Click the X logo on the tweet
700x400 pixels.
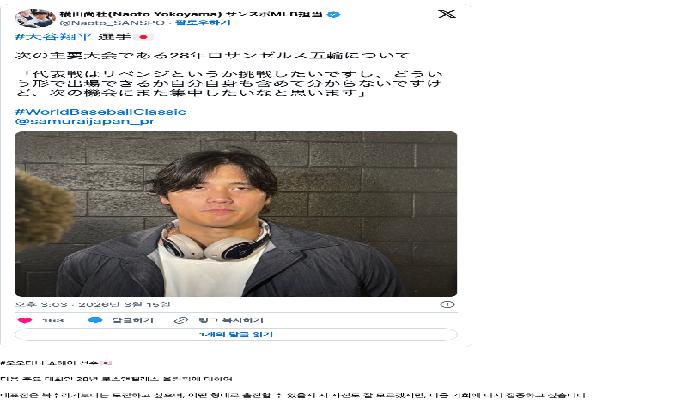(446, 14)
